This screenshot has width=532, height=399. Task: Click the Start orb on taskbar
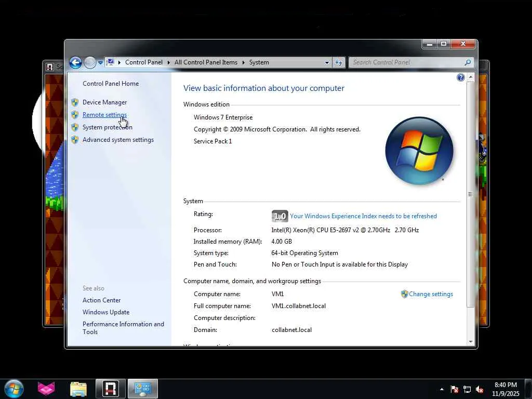(14, 389)
